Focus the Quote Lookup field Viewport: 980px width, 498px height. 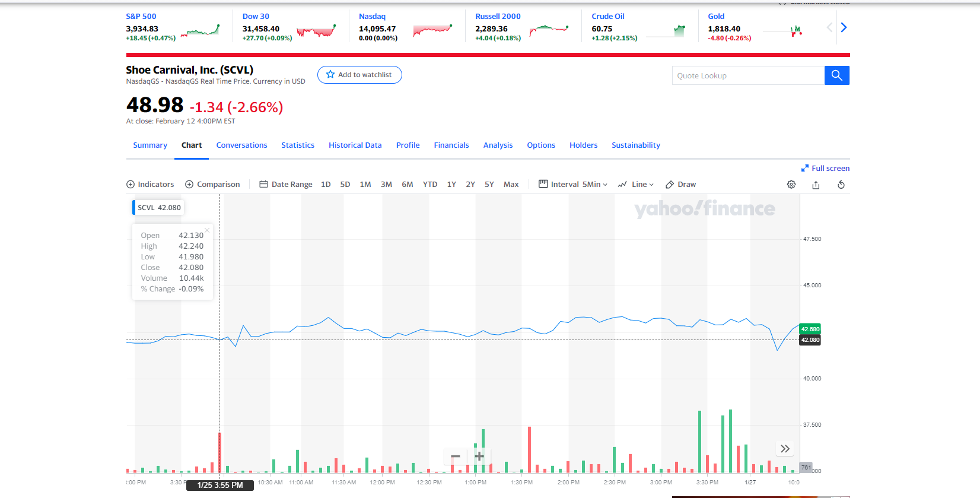click(x=748, y=75)
